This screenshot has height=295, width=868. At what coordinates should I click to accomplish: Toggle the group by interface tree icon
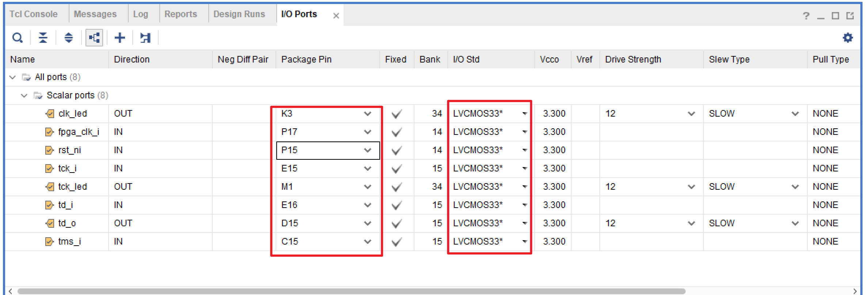pos(94,38)
